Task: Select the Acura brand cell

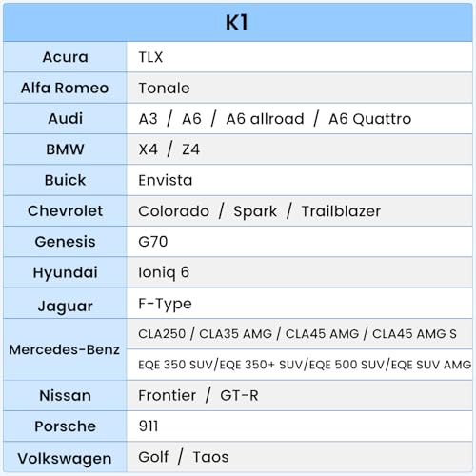Action: [x=65, y=57]
